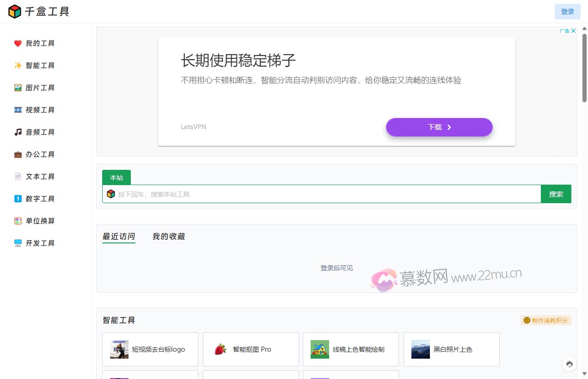The width and height of the screenshot is (588, 379).
Task: Select 我的工具 heart icon in sidebar
Action: (18, 43)
